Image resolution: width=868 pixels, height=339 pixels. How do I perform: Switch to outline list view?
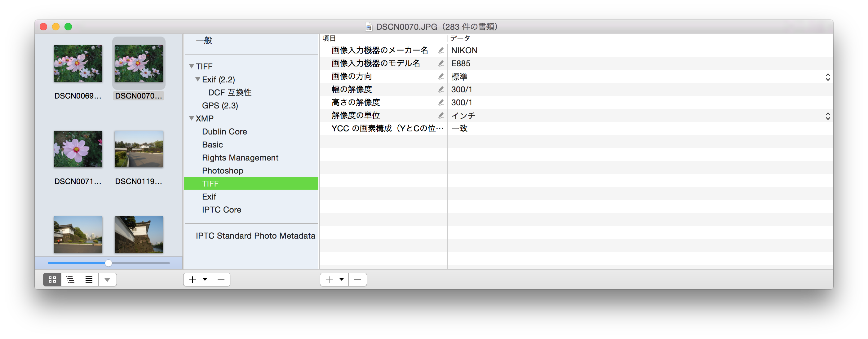pyautogui.click(x=70, y=280)
